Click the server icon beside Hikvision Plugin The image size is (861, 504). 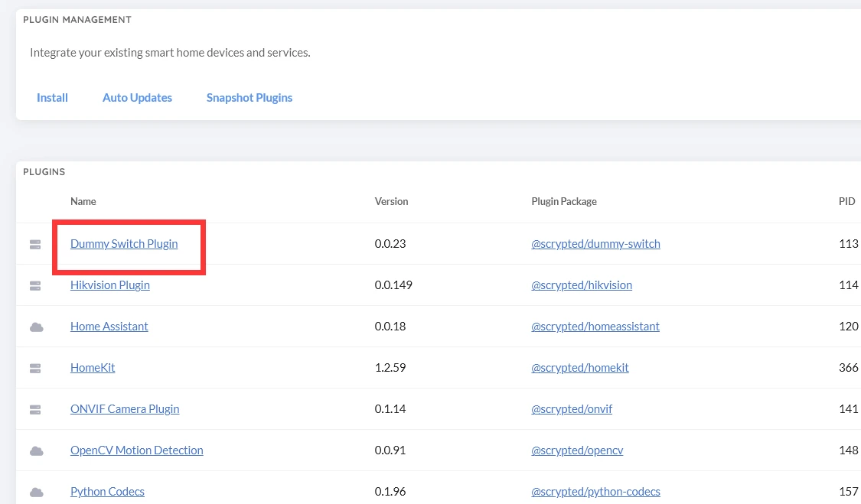click(35, 285)
